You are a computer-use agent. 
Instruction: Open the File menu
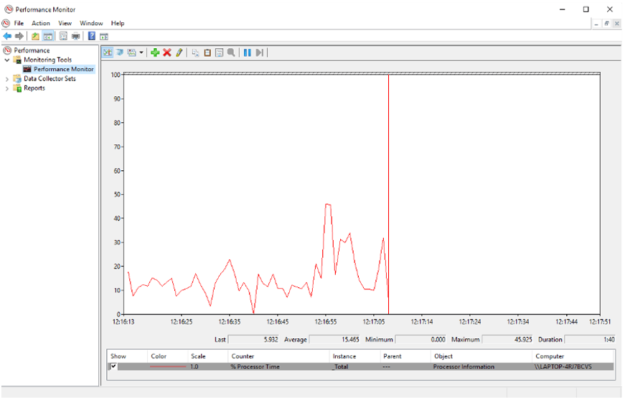(19, 23)
